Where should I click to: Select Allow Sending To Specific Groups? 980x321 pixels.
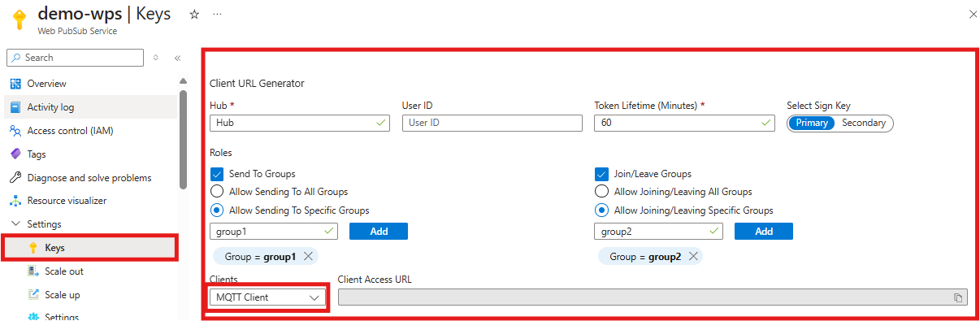click(x=217, y=210)
